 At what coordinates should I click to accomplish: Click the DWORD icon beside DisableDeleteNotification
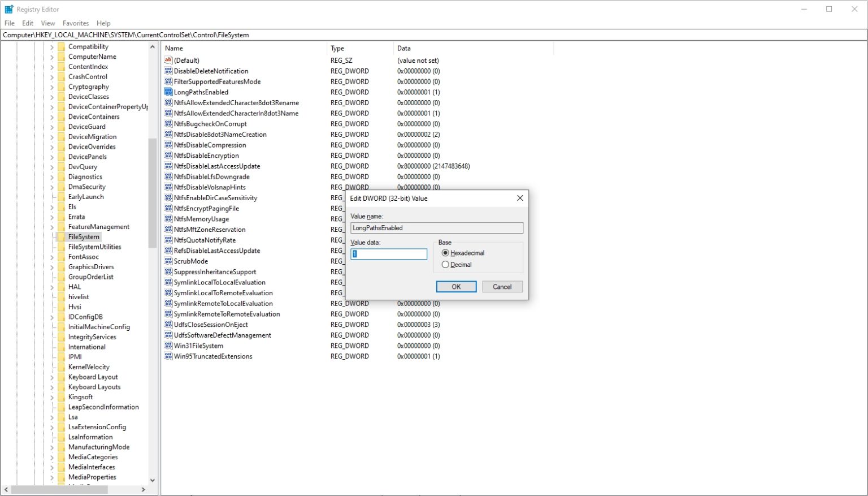[x=168, y=71]
